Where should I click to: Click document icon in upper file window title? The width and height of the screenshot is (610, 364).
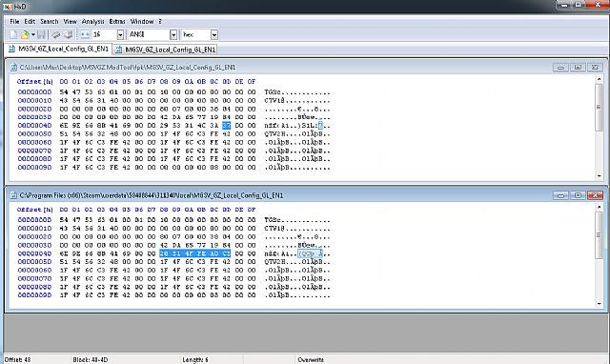coord(13,68)
